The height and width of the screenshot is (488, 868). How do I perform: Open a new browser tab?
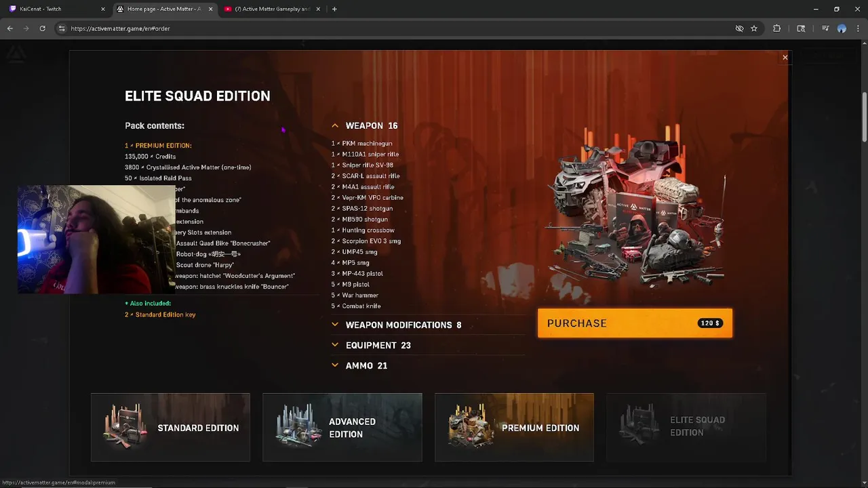click(334, 9)
